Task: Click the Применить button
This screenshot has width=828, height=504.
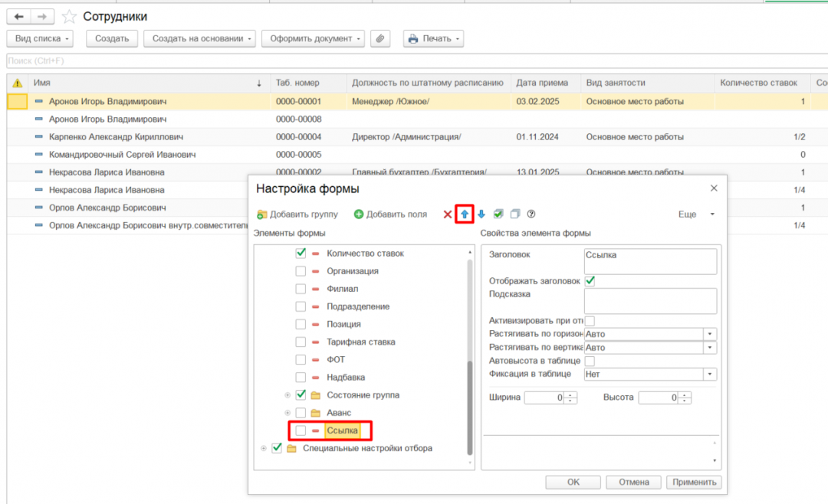Action: pos(694,482)
